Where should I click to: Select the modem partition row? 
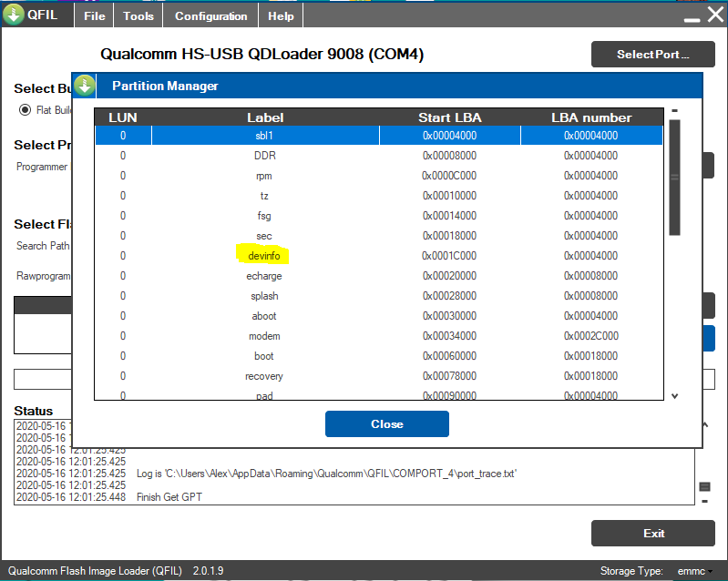click(x=263, y=336)
